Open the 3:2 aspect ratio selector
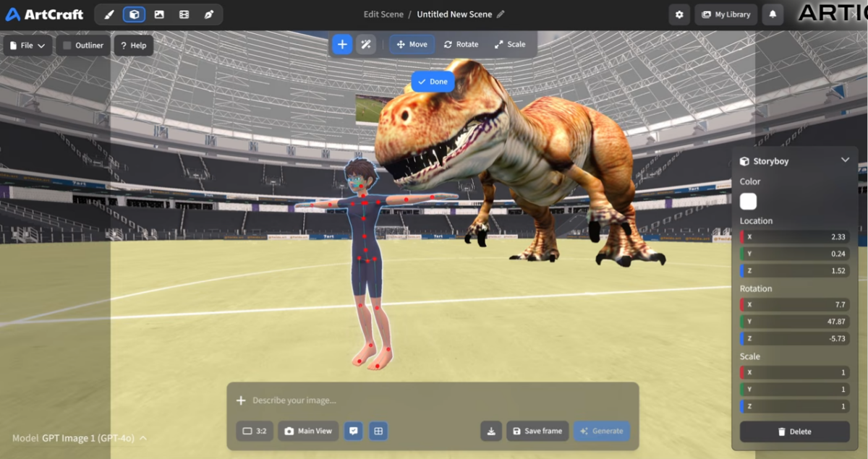 pyautogui.click(x=255, y=431)
